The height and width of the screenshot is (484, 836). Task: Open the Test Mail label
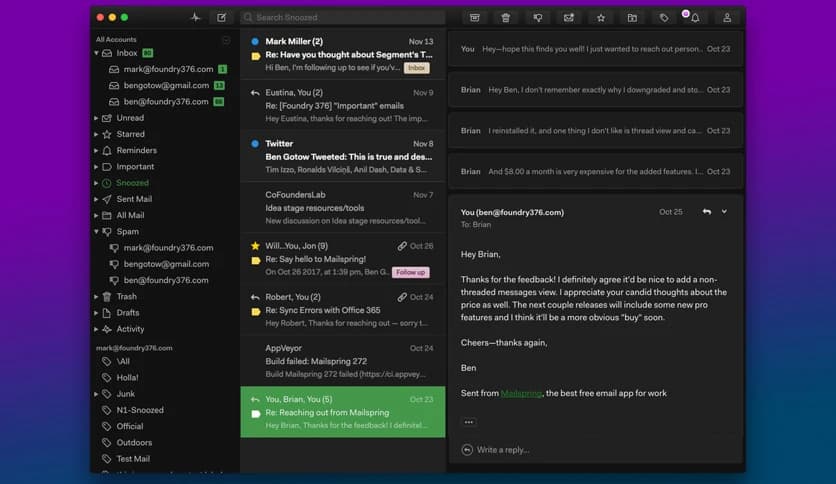[x=133, y=458]
